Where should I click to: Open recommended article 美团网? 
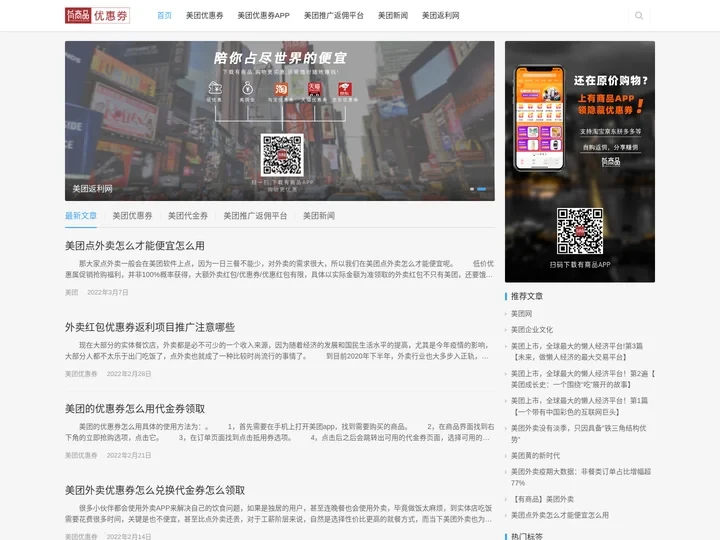[x=522, y=314]
